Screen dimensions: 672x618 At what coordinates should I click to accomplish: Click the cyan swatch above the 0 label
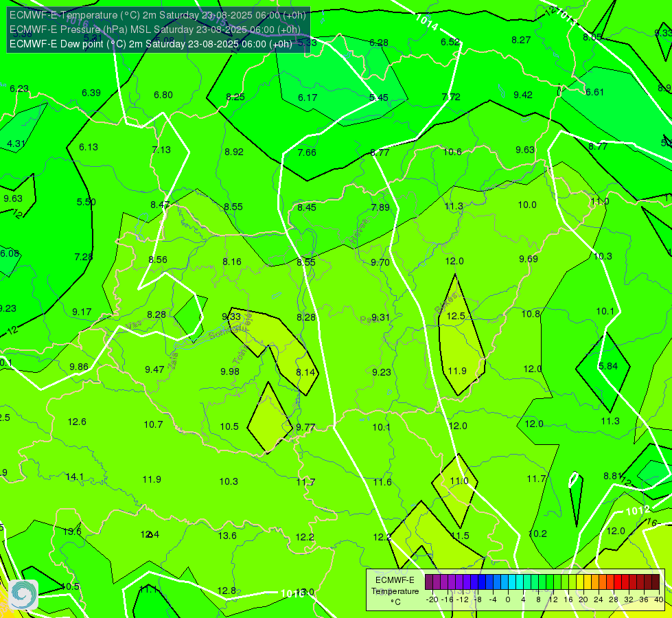[x=511, y=582]
